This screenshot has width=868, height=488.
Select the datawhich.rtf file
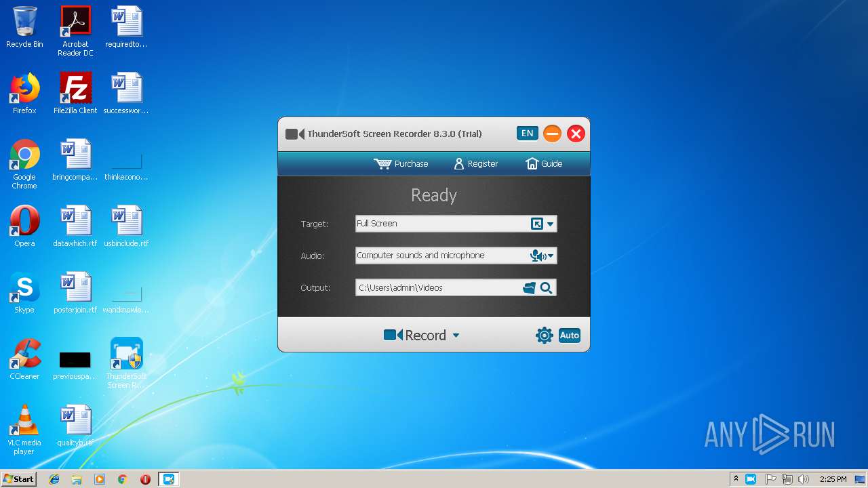pyautogui.click(x=75, y=226)
